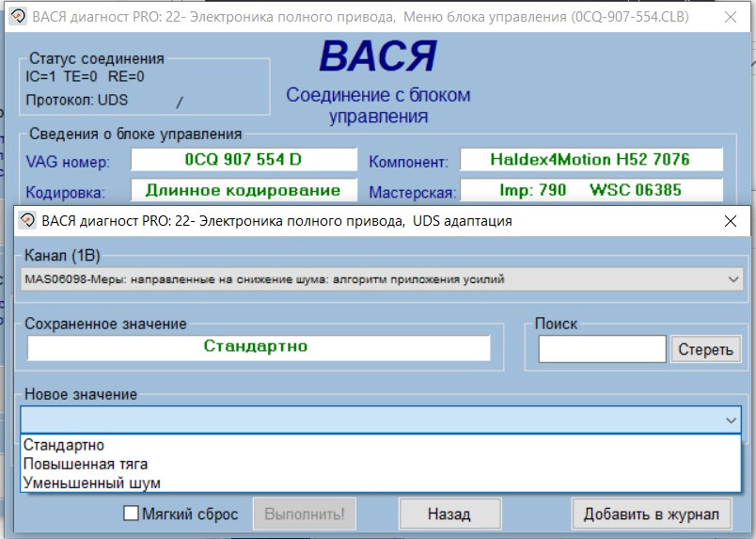Focus the 'Поиск' search input field
Image resolution: width=756 pixels, height=539 pixels.
coord(602,349)
